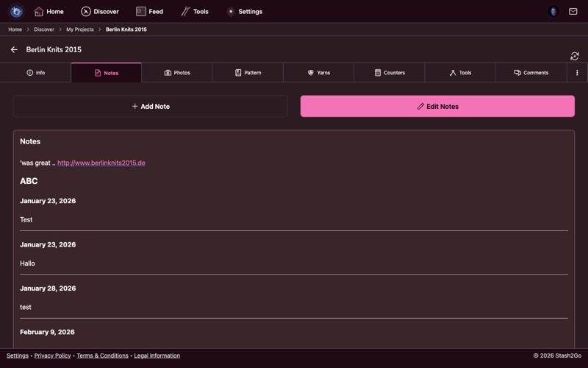This screenshot has height=368, width=588.
Task: Click the note text 'Test'
Action: [26, 219]
